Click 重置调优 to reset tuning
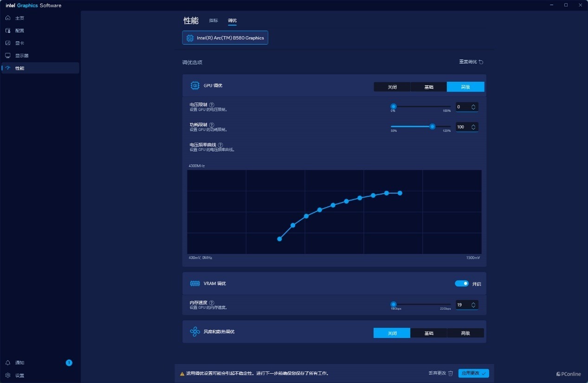The height and width of the screenshot is (383, 588). pos(471,62)
